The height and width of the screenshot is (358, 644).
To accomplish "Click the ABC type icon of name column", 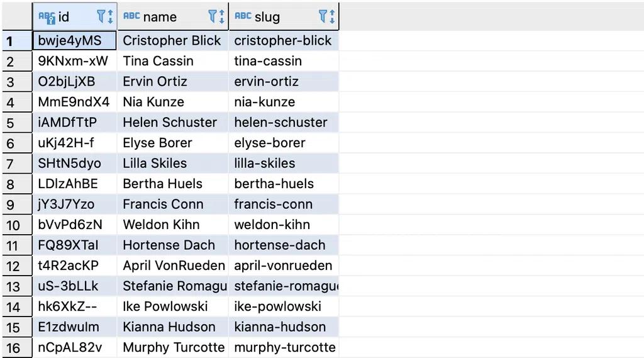I will 131,16.
